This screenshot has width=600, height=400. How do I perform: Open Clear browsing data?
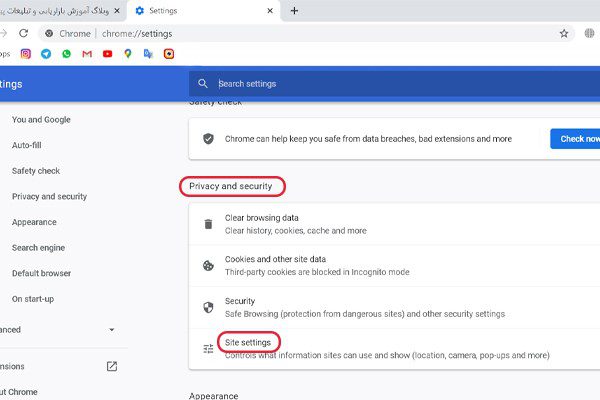tap(394, 224)
